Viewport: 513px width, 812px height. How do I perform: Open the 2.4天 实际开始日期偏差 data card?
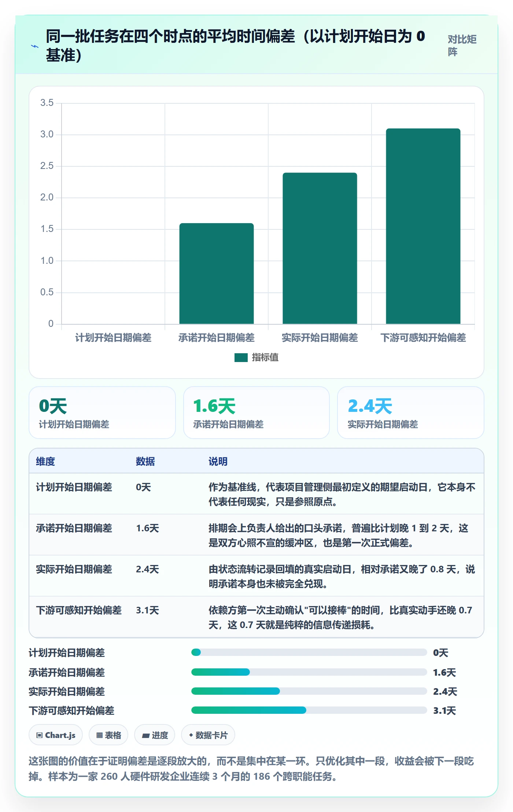pos(411,413)
